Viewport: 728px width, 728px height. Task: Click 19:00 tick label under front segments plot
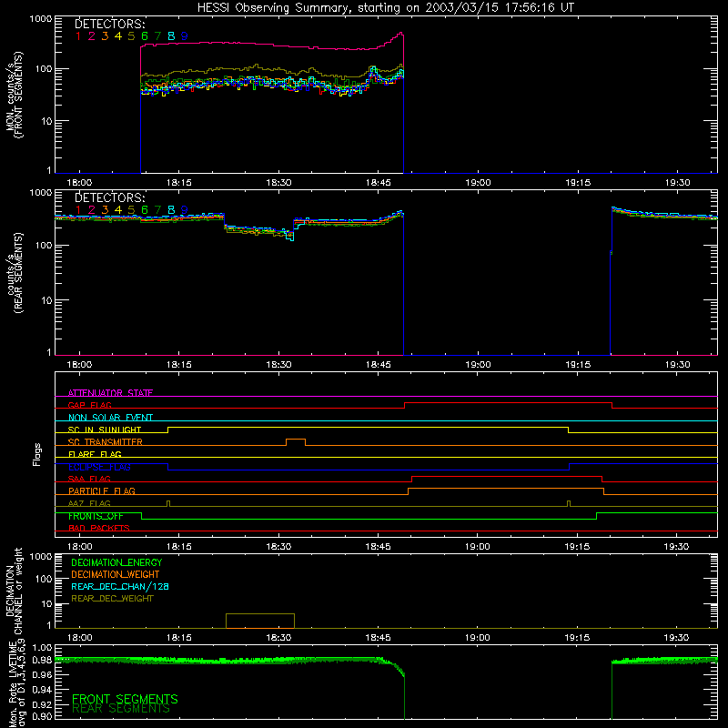click(x=479, y=183)
